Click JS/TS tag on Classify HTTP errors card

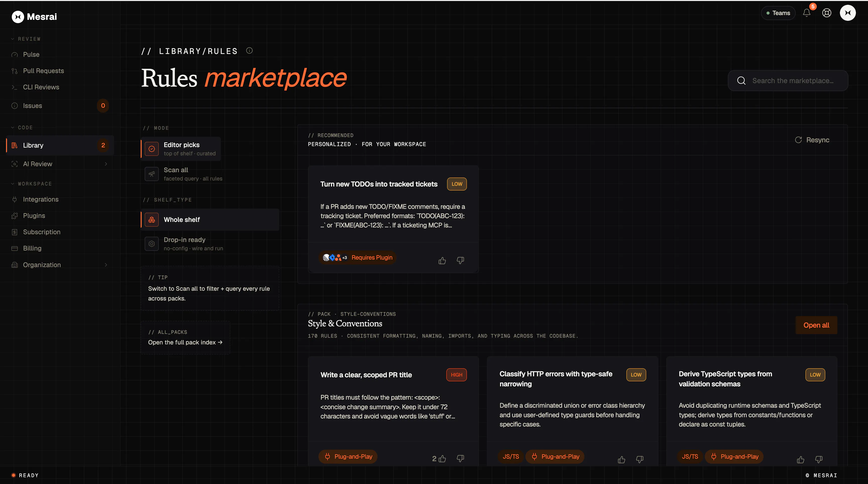click(x=511, y=457)
